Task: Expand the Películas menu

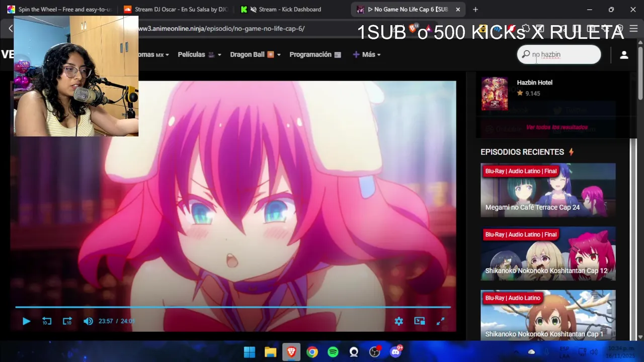Action: (x=199, y=54)
